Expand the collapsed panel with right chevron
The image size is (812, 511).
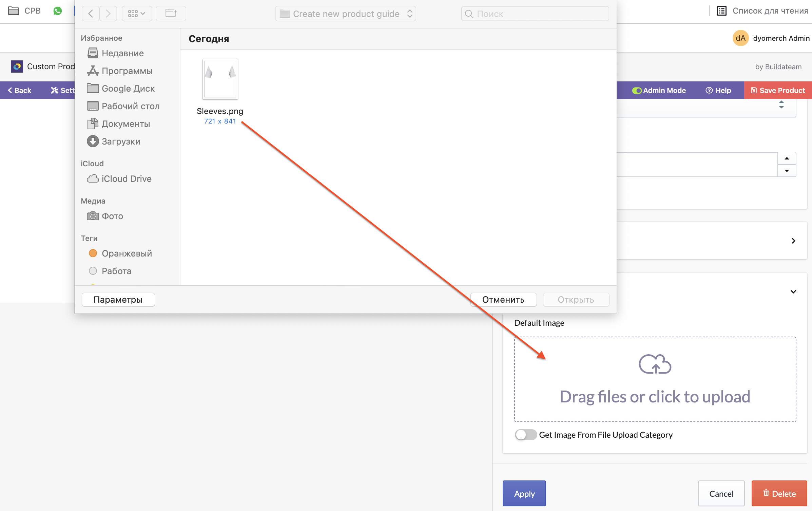[793, 241]
